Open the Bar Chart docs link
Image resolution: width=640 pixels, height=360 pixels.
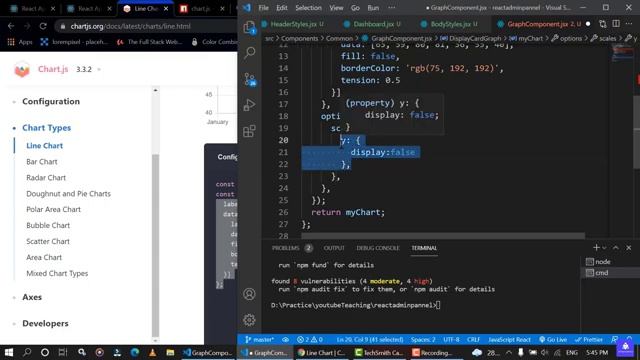[42, 162]
